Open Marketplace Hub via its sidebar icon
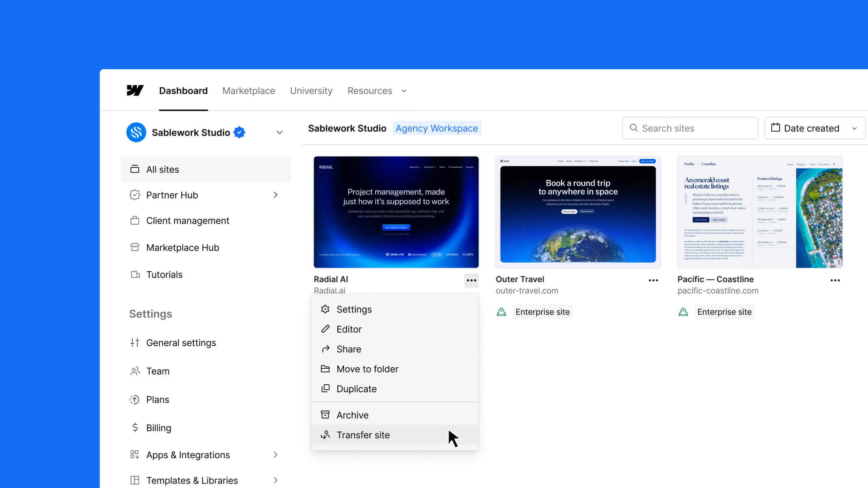Viewport: 868px width, 488px height. 135,247
